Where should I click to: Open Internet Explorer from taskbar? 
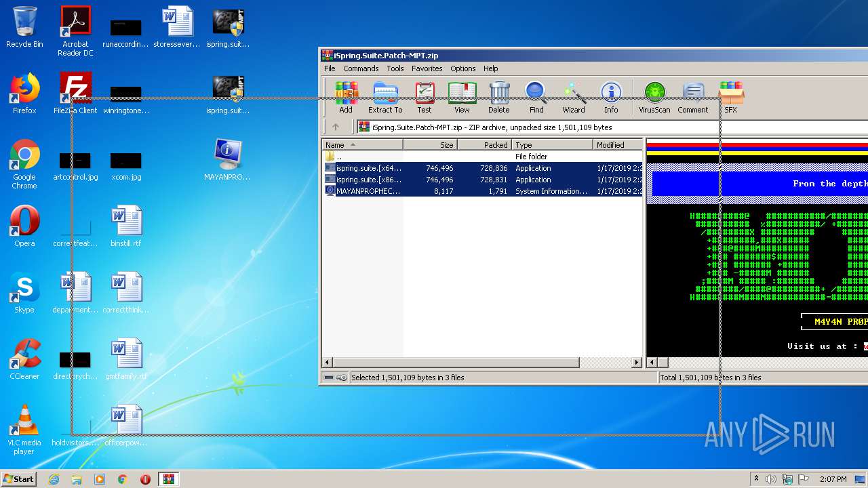pos(54,479)
